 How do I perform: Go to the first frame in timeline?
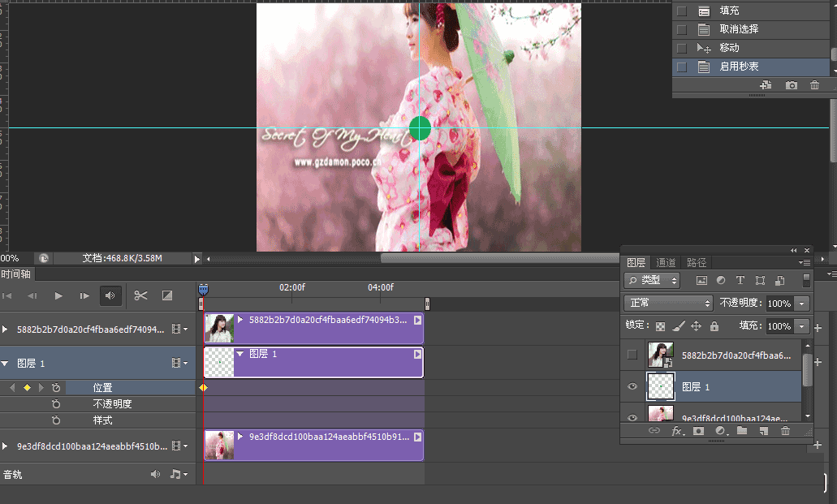pyautogui.click(x=7, y=295)
